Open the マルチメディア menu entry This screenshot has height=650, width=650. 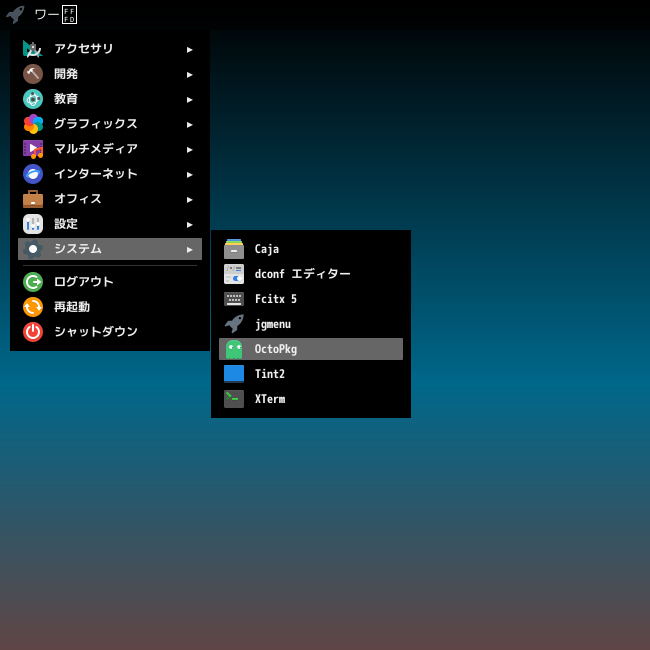110,149
